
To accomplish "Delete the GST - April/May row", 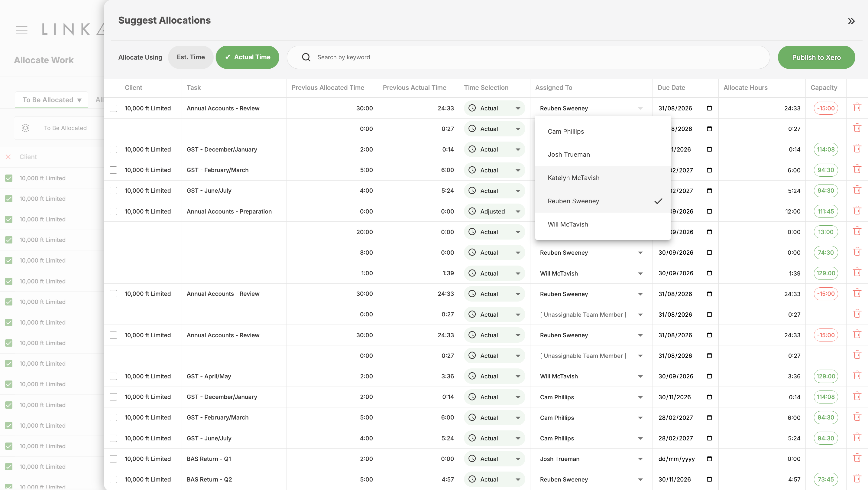I will tap(857, 376).
